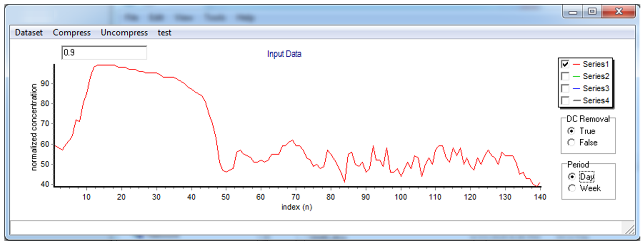This screenshot has width=644, height=245.
Task: Select Week period option
Action: click(571, 188)
